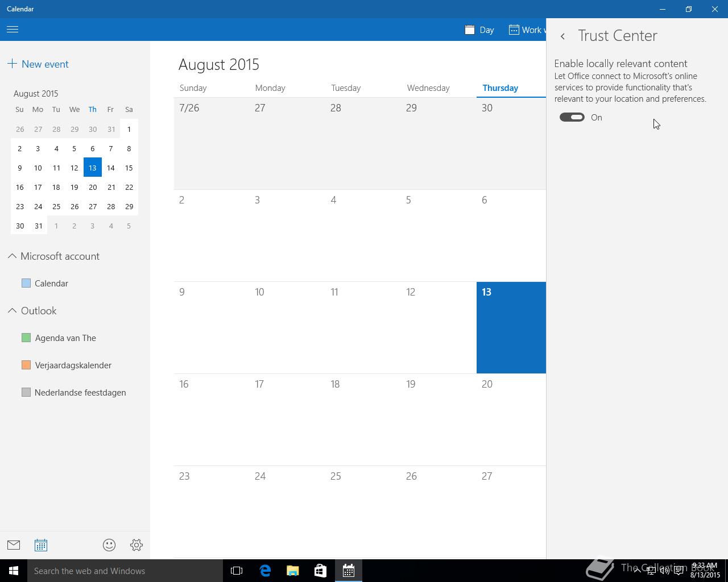
Task: Open the hamburger navigation menu
Action: click(x=13, y=30)
